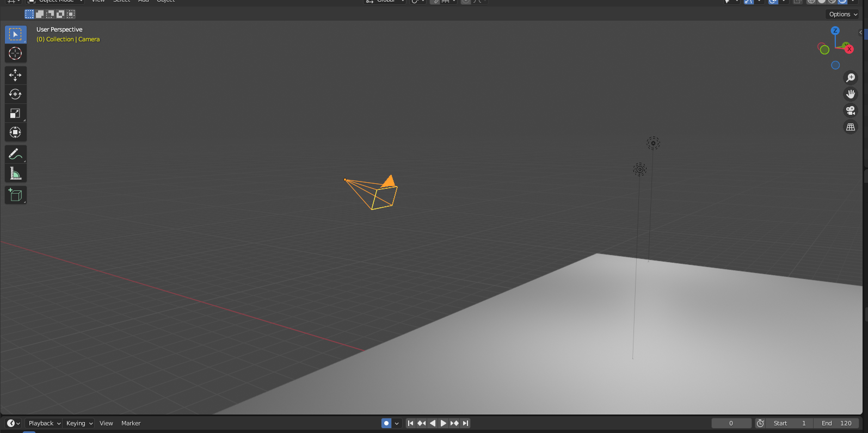Jump to the end frame
The width and height of the screenshot is (868, 433).
coord(465,423)
